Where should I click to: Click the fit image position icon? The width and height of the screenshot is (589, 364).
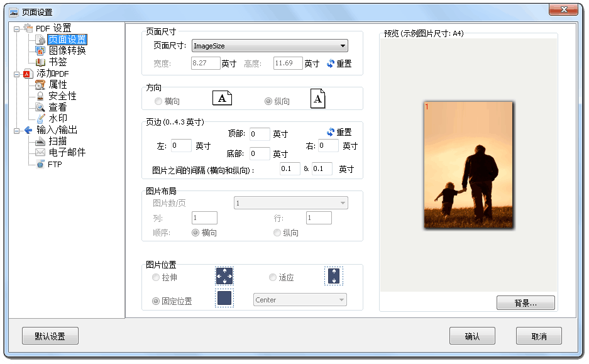334,276
